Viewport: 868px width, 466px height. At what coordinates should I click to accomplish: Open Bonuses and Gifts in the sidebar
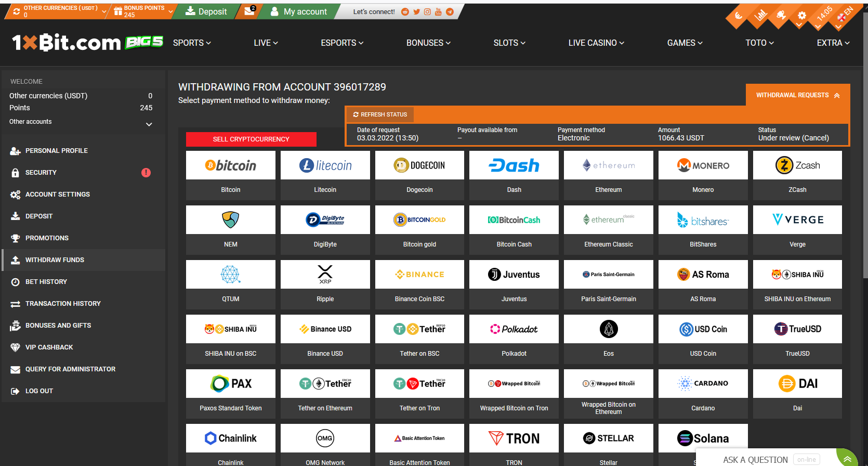tap(84, 326)
